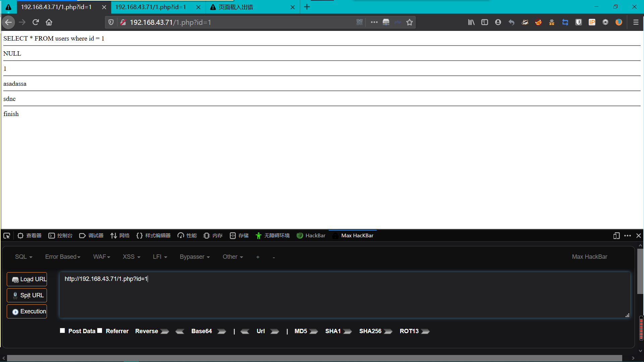Expand the SQL dropdown menu
Viewport: 644px width, 362px height.
click(x=23, y=257)
